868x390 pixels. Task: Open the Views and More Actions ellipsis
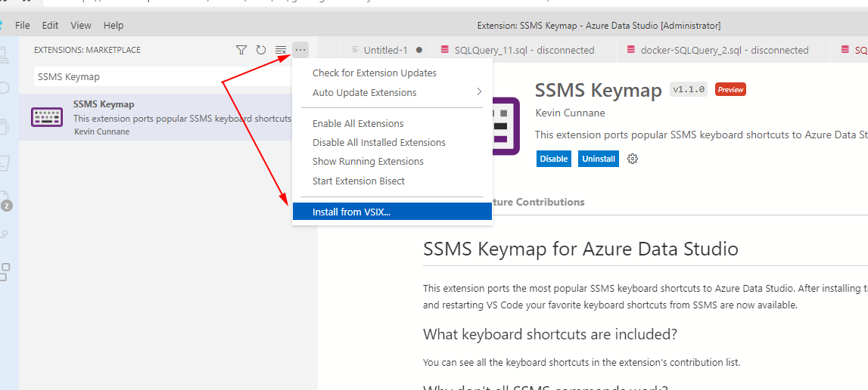[300, 51]
